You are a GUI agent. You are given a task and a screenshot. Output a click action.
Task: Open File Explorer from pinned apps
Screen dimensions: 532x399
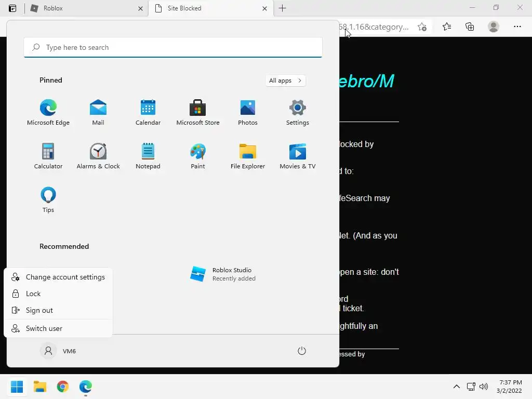point(248,156)
